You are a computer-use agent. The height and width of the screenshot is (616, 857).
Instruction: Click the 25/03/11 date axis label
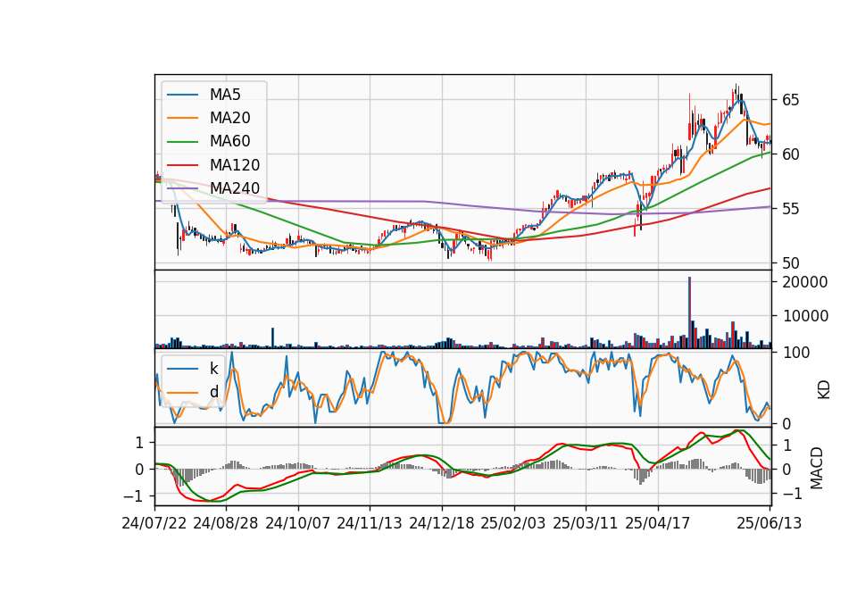[x=586, y=524]
